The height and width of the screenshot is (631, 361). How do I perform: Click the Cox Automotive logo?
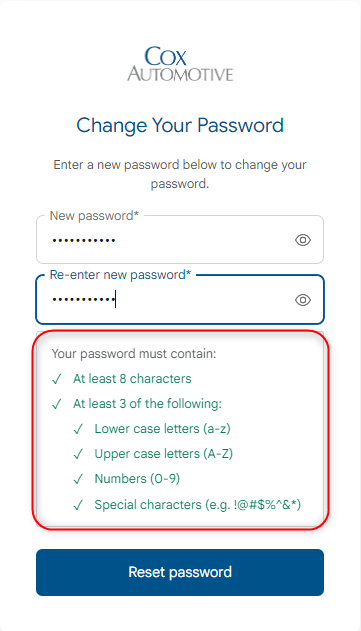pyautogui.click(x=180, y=64)
